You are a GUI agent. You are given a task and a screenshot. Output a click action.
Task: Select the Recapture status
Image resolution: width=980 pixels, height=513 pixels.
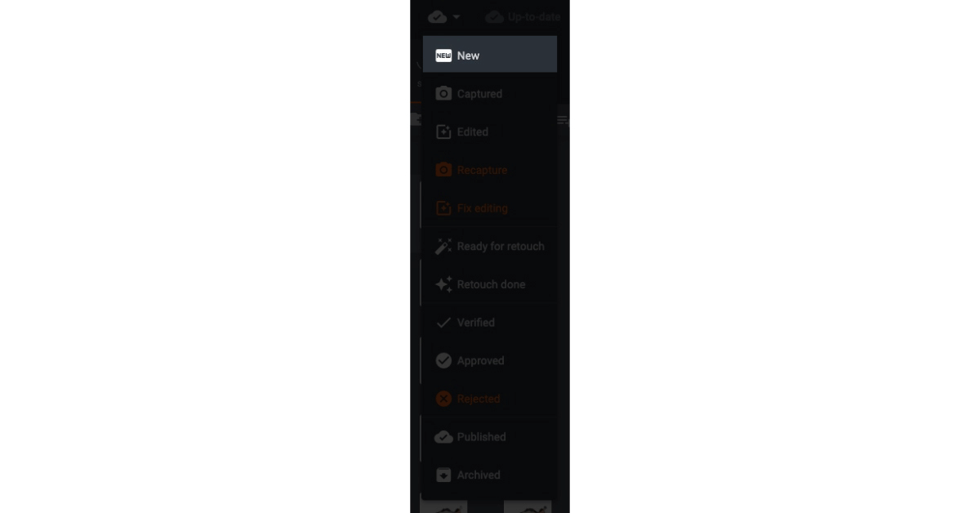(x=490, y=170)
